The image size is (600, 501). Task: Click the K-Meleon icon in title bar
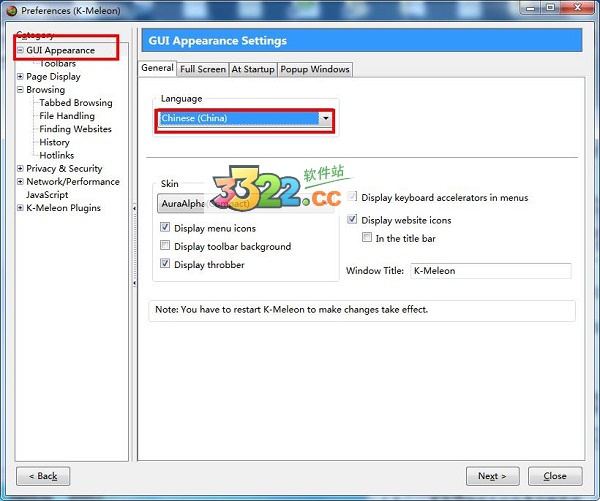(12, 10)
